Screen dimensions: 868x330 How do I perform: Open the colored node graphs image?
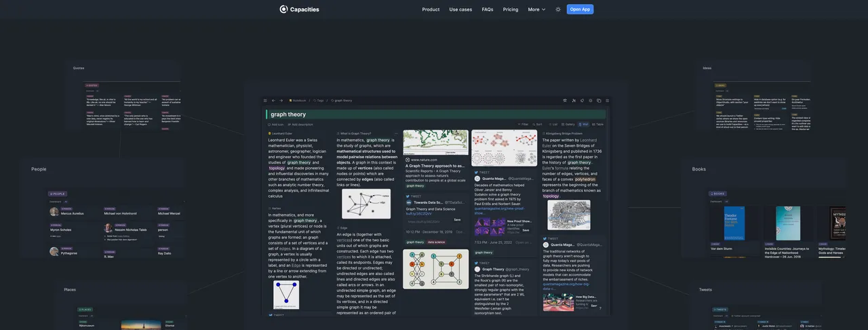point(435,269)
